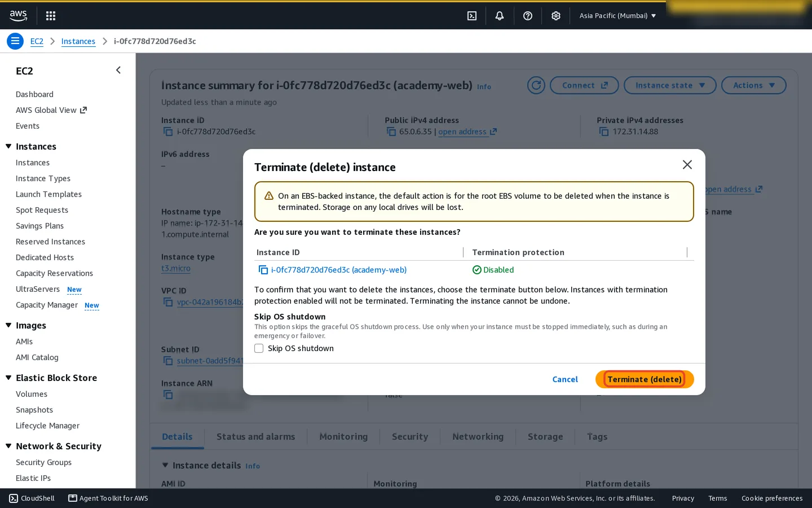Switch to the Tags tab

coord(597,436)
